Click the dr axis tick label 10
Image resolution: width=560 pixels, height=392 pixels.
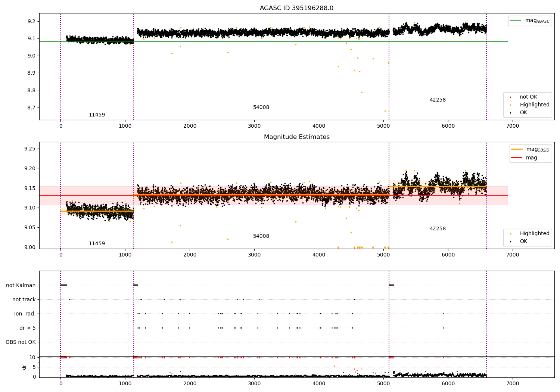coord(32,358)
